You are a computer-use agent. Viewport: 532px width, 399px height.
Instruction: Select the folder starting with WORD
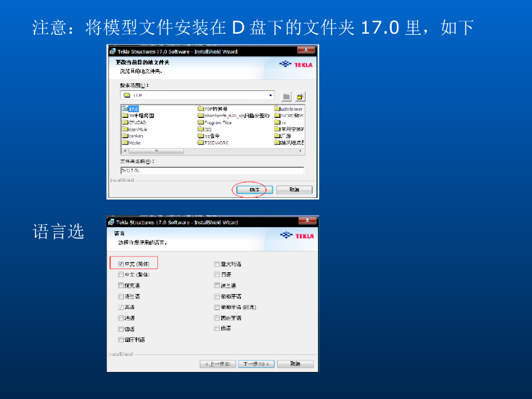pos(289,116)
